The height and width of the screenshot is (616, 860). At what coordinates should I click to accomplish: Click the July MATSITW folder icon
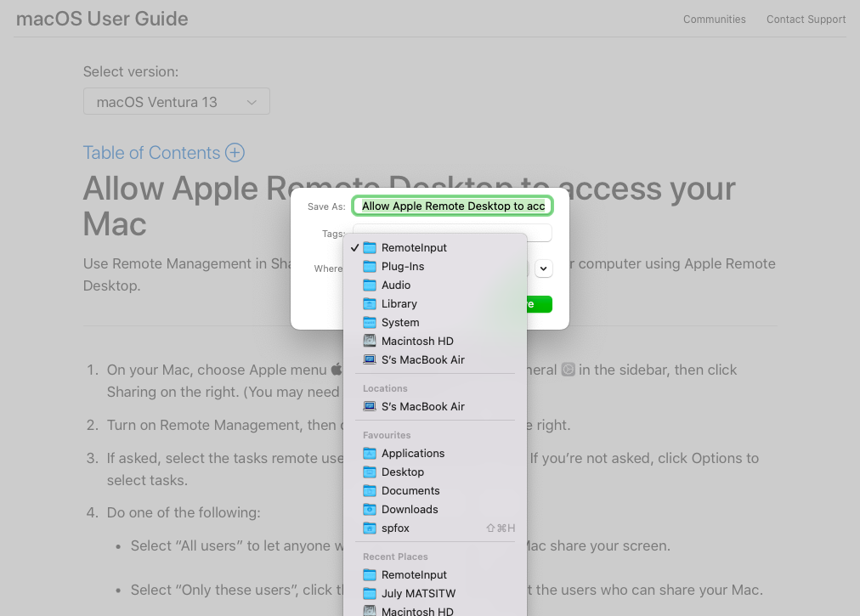click(370, 594)
